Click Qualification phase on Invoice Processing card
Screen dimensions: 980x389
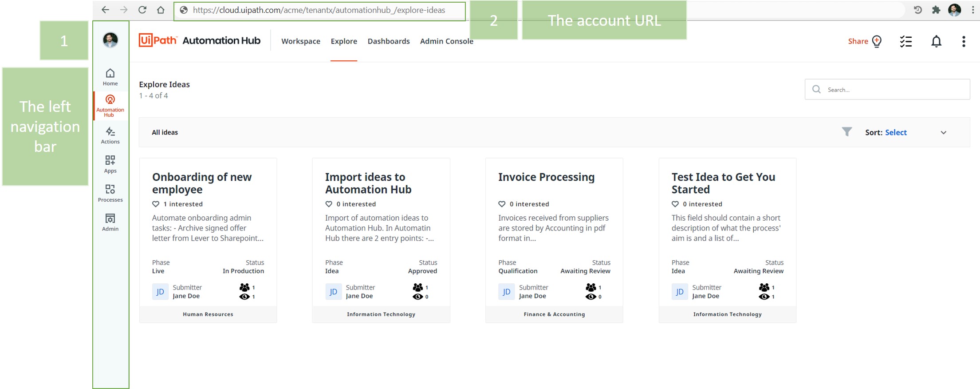click(518, 271)
